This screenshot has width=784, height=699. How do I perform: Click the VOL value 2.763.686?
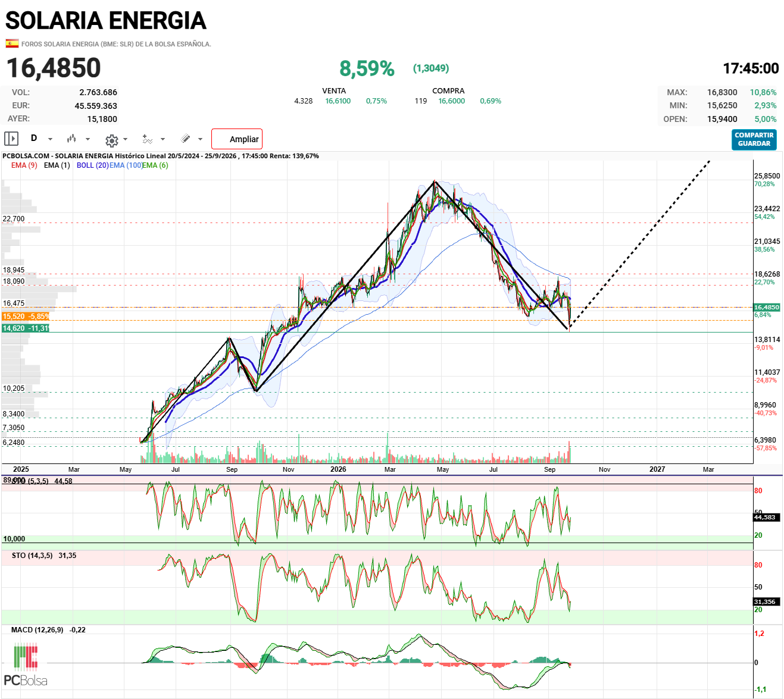coord(98,92)
